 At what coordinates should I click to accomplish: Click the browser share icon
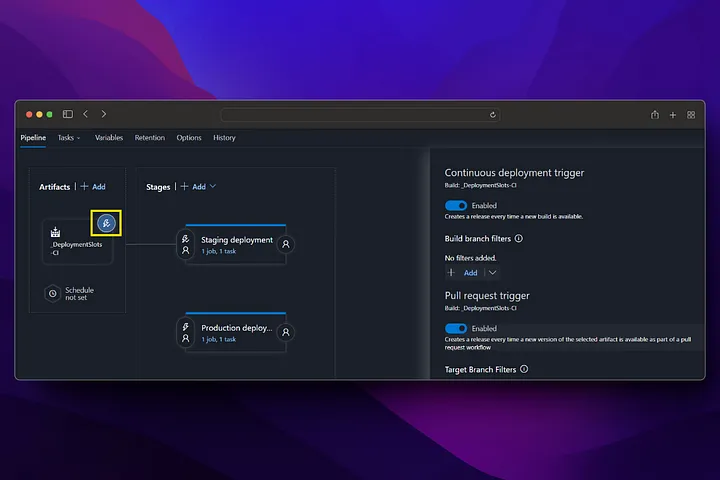(655, 114)
